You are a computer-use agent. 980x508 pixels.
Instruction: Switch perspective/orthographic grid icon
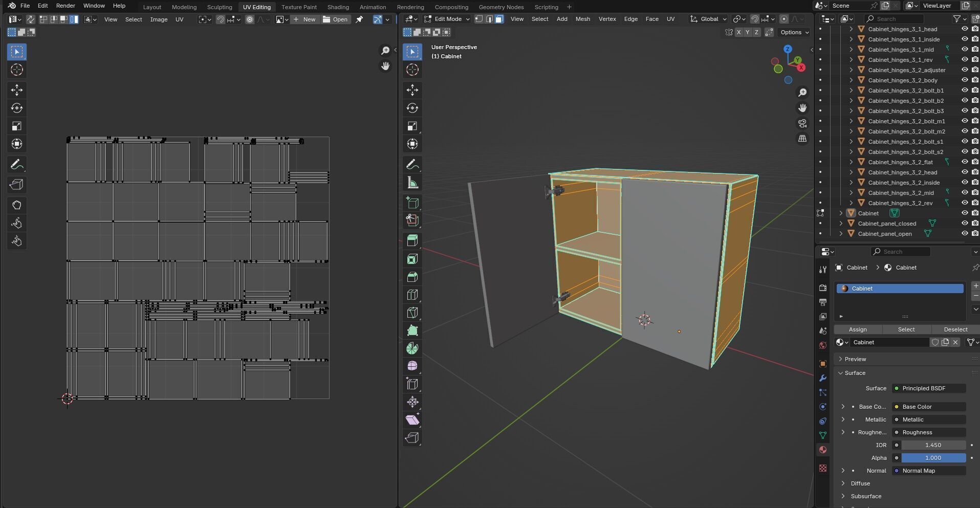pos(802,139)
